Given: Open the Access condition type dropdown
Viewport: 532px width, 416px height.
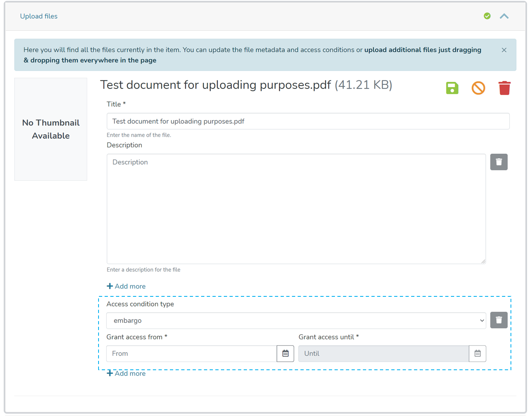Looking at the screenshot, I should point(296,321).
